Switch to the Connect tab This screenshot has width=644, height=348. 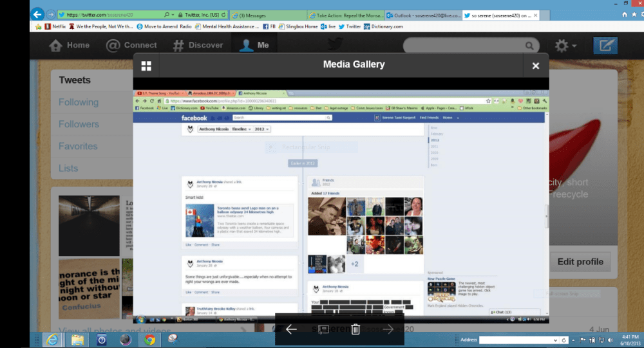coord(131,45)
